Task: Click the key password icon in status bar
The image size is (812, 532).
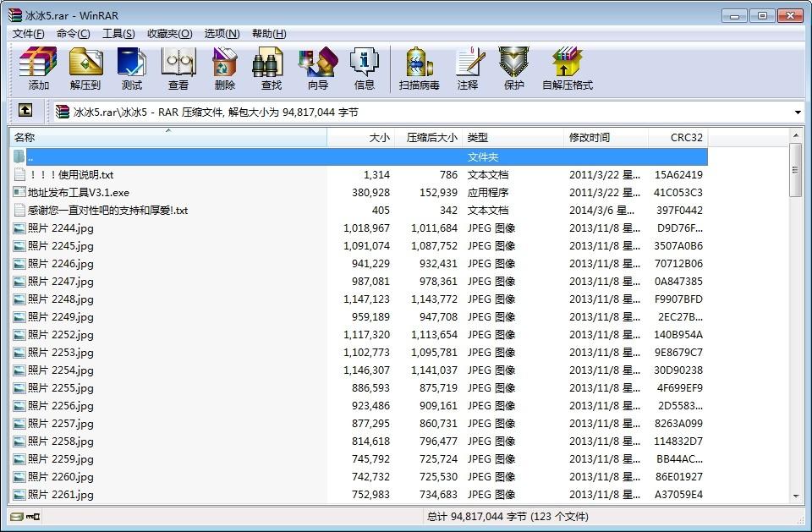Action: [33, 516]
